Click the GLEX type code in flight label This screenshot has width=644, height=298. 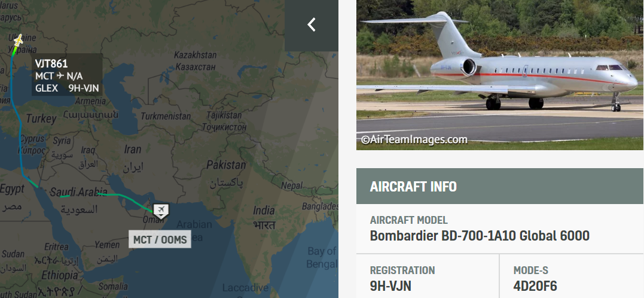pyautogui.click(x=47, y=88)
